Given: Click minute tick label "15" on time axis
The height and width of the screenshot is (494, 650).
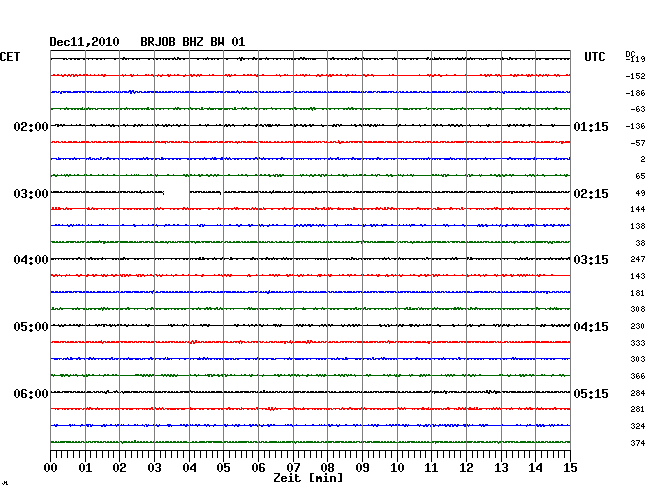Looking at the screenshot, I should click(x=570, y=468).
